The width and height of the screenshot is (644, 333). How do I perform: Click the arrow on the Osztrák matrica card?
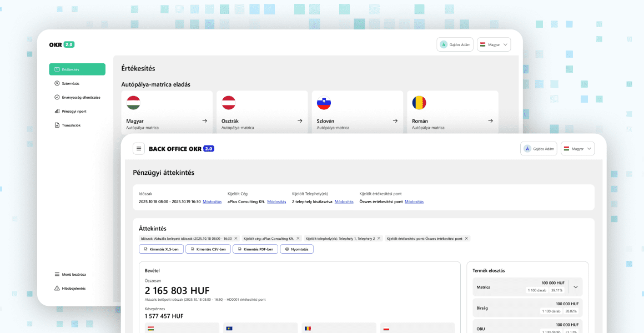point(300,121)
